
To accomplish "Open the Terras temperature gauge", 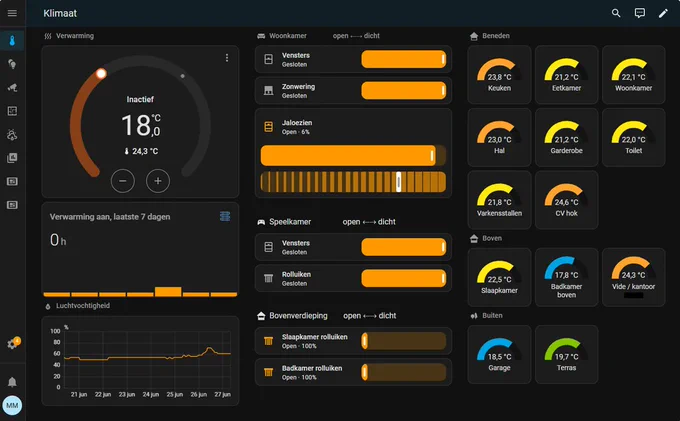I will pos(566,355).
